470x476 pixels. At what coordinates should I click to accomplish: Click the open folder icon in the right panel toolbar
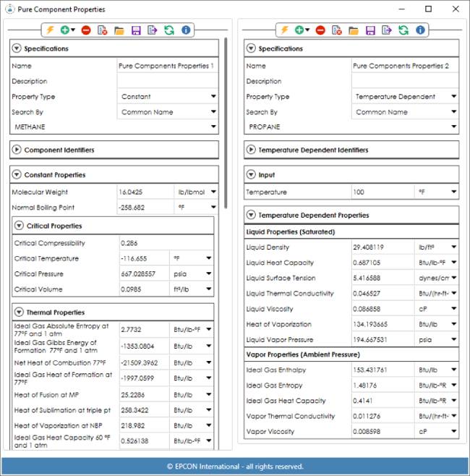coord(354,30)
